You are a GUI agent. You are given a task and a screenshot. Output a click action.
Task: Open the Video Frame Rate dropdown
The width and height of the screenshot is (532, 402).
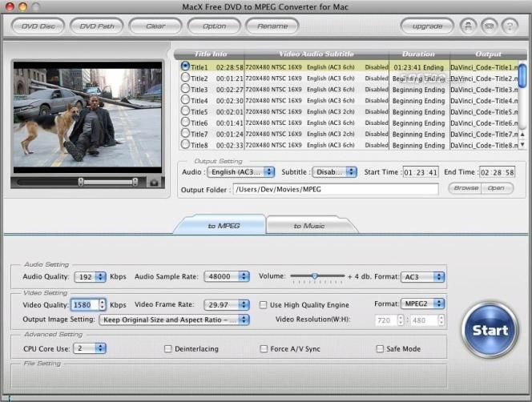point(227,304)
